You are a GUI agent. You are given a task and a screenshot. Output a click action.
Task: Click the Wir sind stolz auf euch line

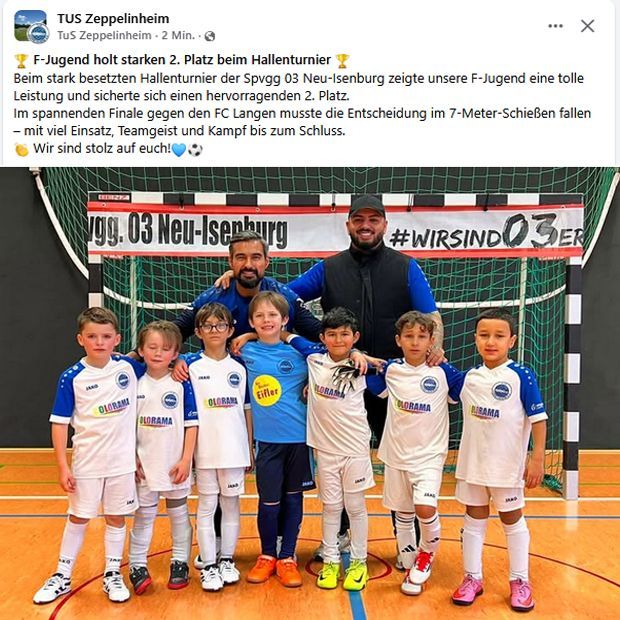click(102, 149)
